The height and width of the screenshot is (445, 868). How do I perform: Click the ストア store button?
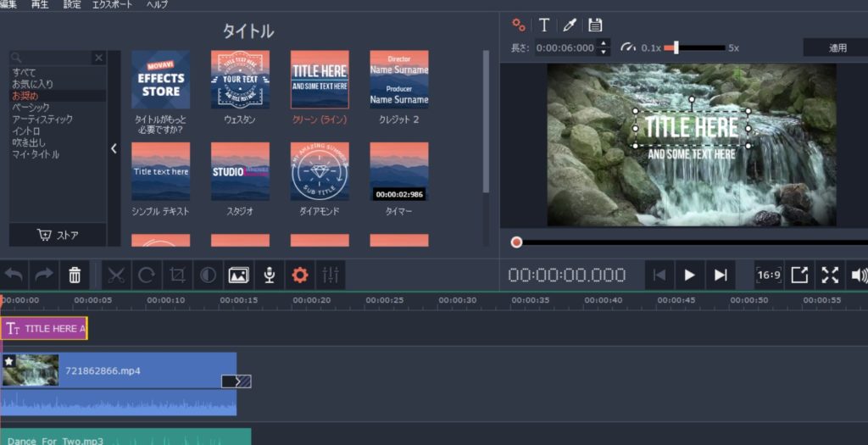[58, 235]
